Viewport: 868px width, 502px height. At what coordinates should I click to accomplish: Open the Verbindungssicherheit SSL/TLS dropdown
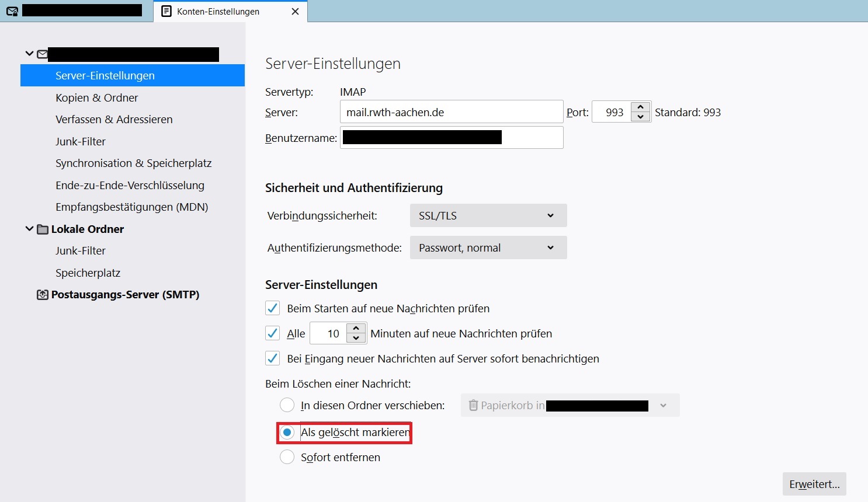488,215
